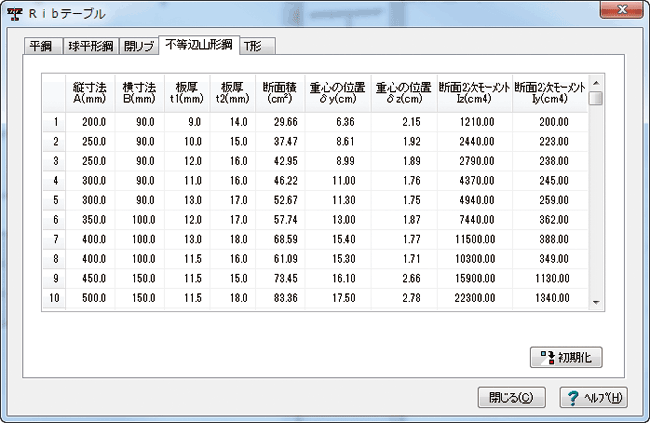Screen dimensions: 650x423
Task: Select row header 6
Action: click(x=54, y=220)
